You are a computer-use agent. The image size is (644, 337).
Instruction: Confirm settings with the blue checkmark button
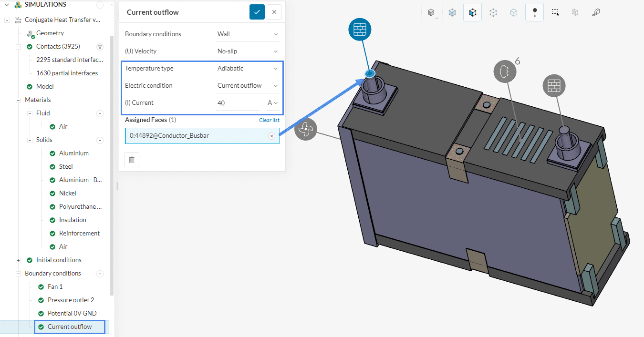click(257, 12)
